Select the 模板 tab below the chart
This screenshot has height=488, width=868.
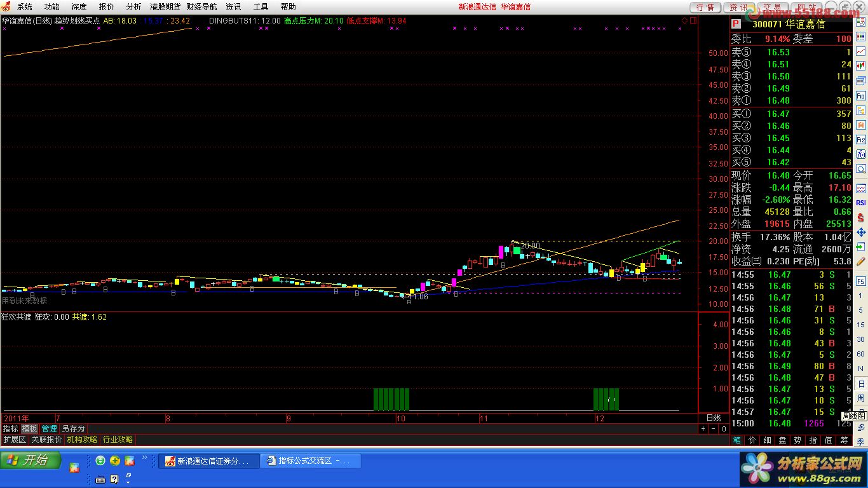[30, 429]
